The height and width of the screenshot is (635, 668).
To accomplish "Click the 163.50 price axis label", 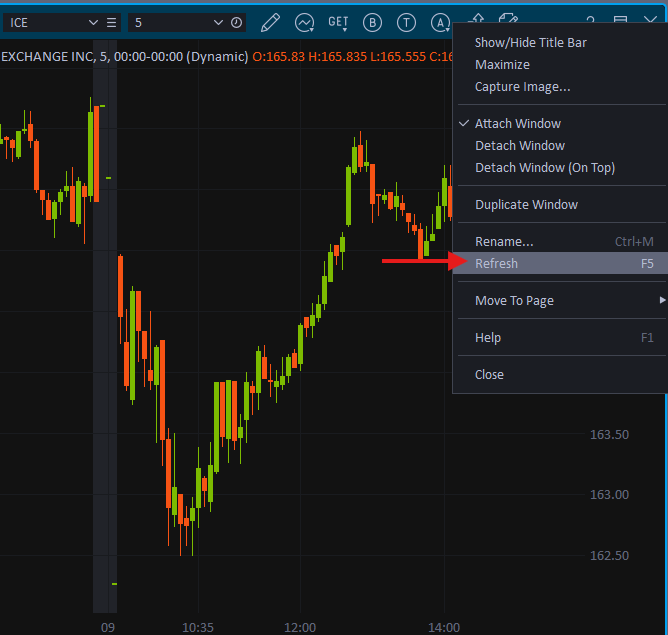I will 609,435.
